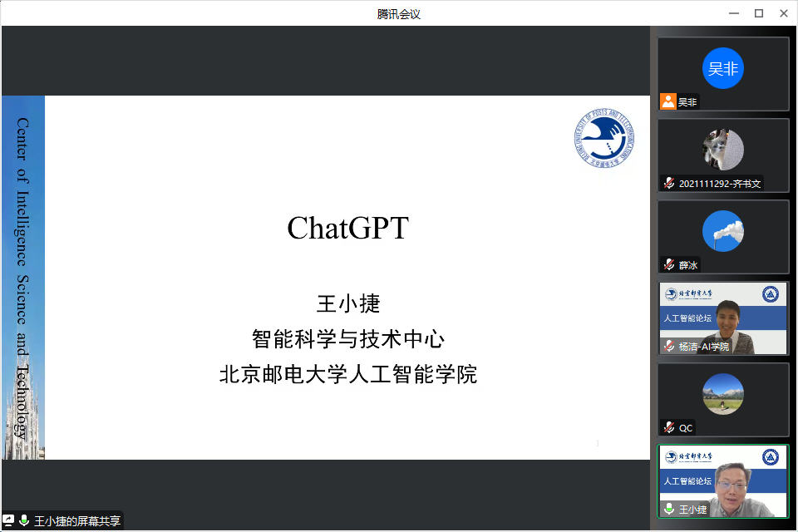Click the QC name label
The width and height of the screenshot is (798, 532).
686,428
